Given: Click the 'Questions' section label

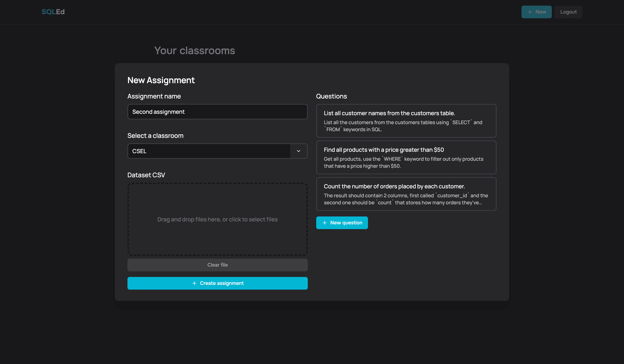Looking at the screenshot, I should point(331,96).
